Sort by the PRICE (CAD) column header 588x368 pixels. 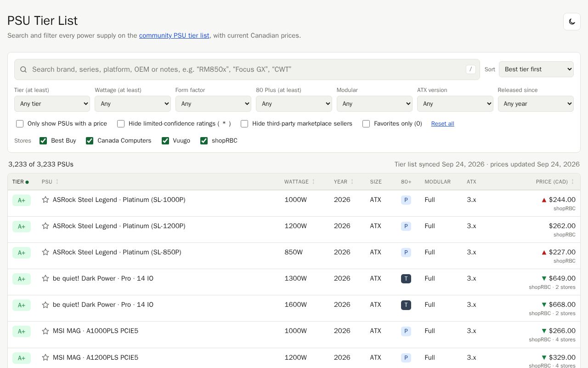coord(555,182)
